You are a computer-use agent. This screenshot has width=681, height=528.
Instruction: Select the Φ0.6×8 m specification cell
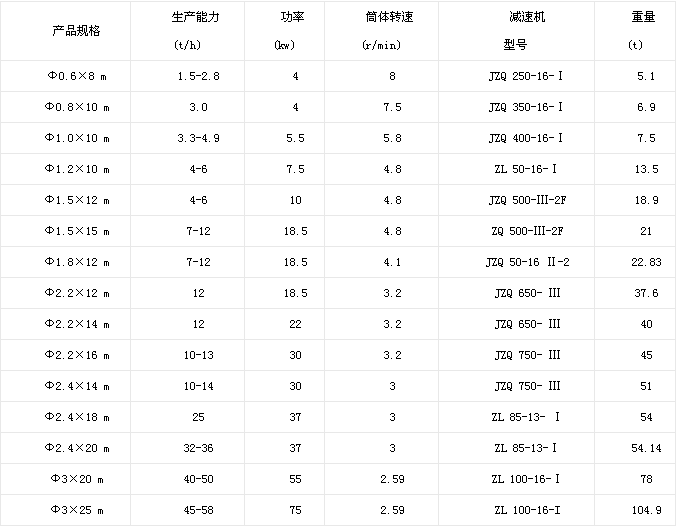click(76, 76)
